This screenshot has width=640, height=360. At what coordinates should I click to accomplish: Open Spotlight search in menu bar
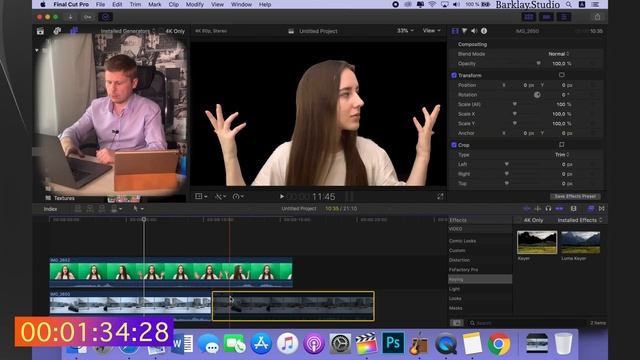[569, 4]
